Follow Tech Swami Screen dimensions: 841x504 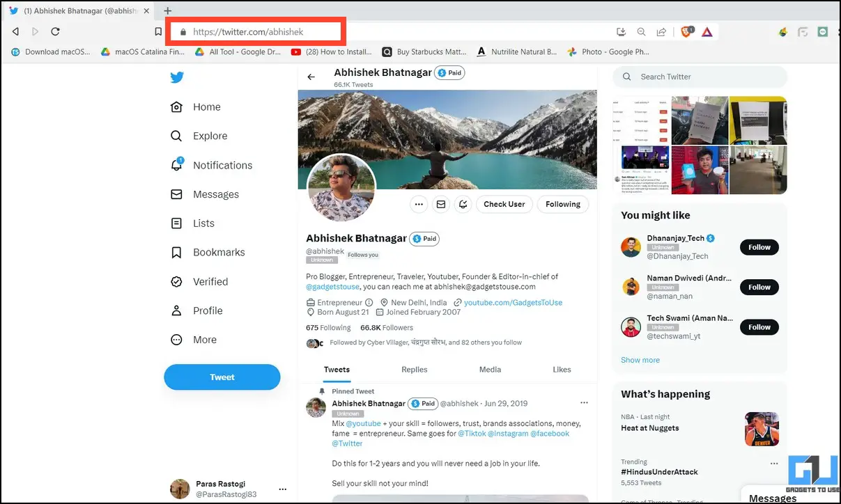pyautogui.click(x=759, y=327)
